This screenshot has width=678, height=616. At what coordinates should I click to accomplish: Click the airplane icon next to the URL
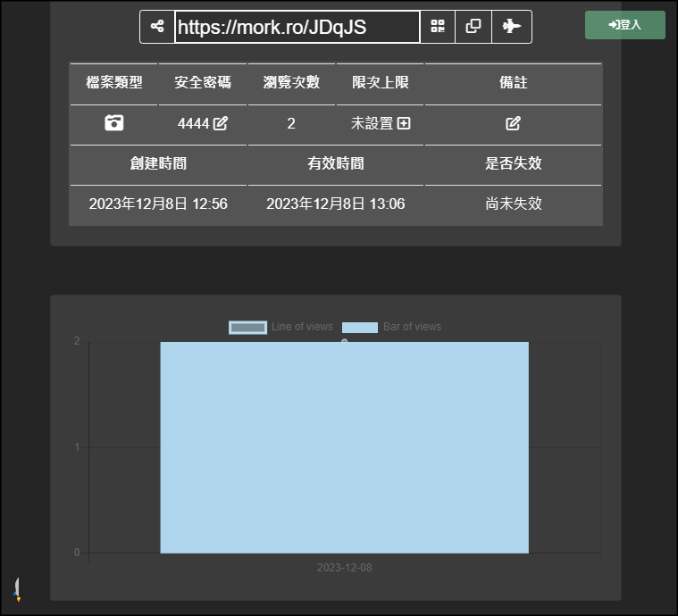tap(512, 27)
